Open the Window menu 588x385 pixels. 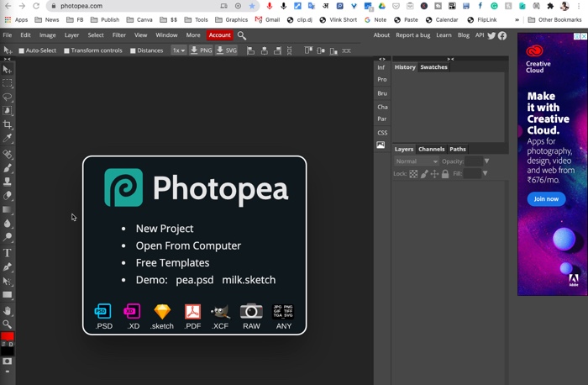tap(166, 35)
